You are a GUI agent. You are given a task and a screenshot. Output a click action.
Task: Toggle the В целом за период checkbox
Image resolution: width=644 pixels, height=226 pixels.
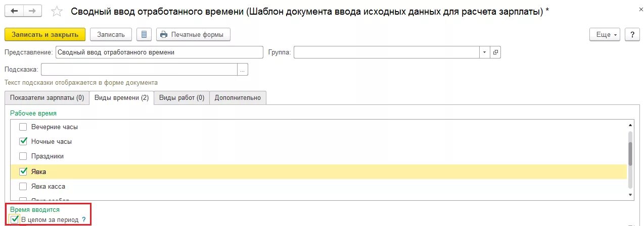click(15, 220)
